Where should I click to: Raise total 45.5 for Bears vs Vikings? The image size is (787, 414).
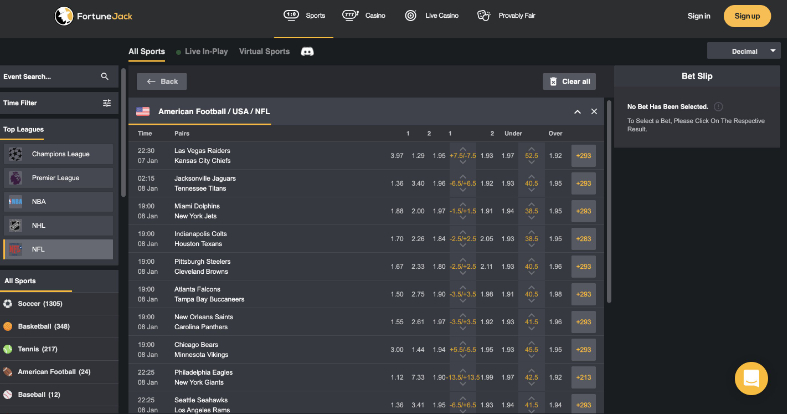531,343
